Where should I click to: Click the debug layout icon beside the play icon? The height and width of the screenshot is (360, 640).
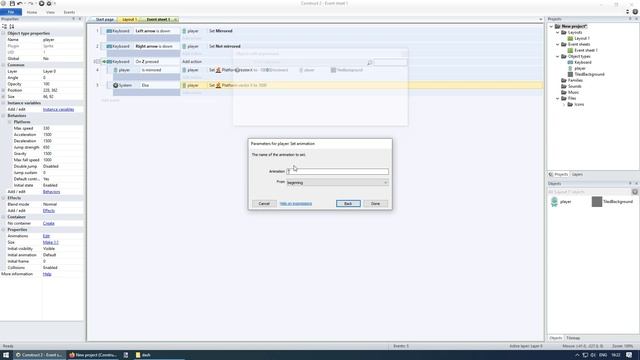(49, 3)
